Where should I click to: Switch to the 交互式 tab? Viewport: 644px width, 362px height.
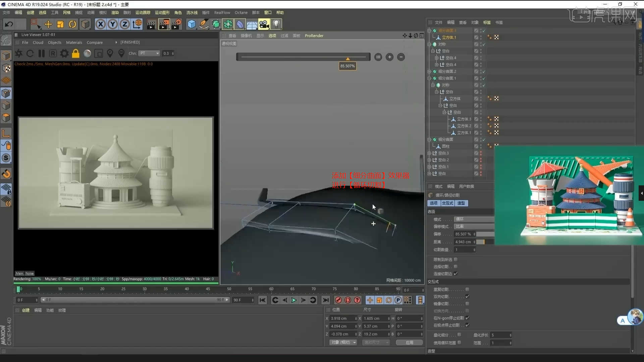click(447, 203)
